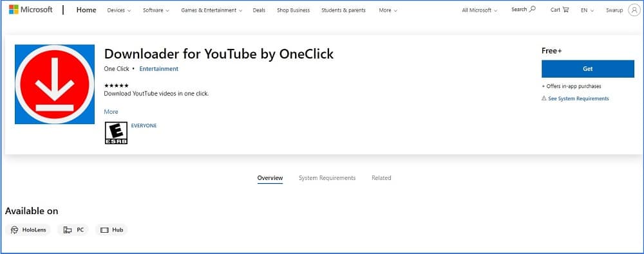Click the Free+ price label
This screenshot has width=644, height=254.
[552, 51]
